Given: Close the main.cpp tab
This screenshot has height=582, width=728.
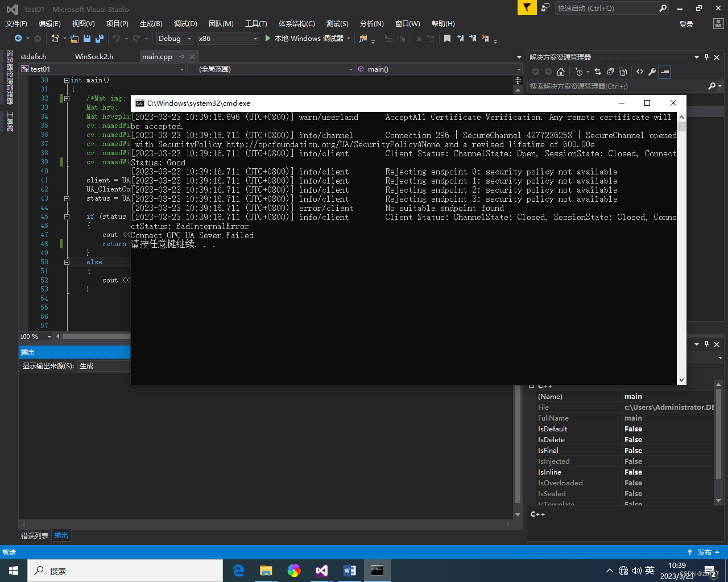Looking at the screenshot, I should pos(192,57).
